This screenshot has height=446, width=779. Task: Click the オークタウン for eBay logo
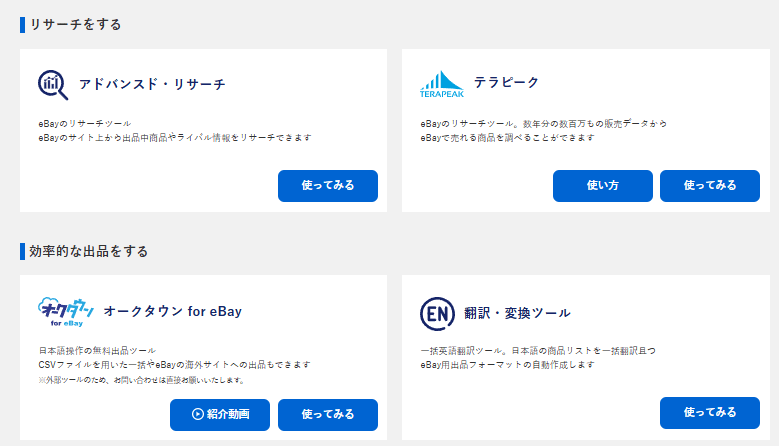point(66,312)
